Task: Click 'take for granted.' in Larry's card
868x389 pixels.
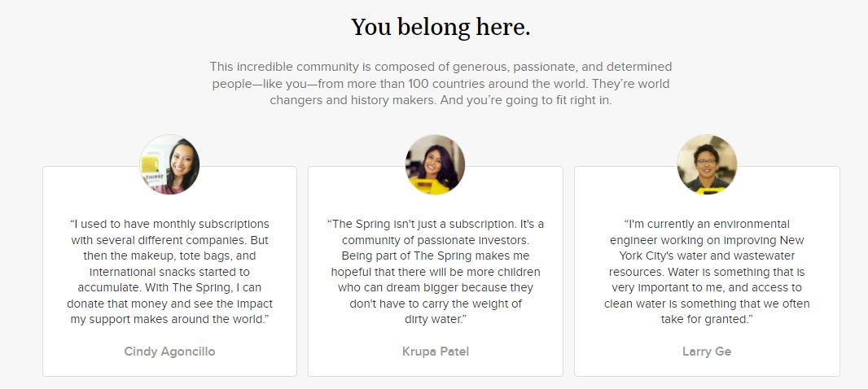Action: pos(707,320)
